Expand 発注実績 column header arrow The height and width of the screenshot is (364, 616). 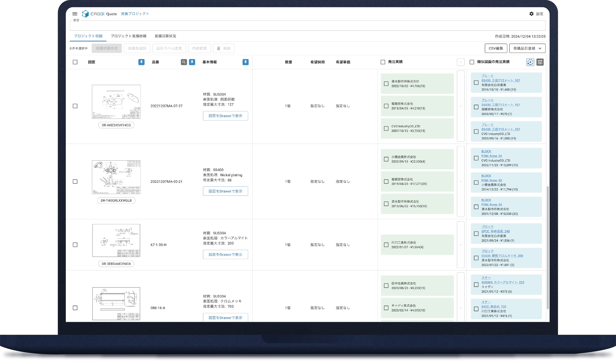click(461, 62)
